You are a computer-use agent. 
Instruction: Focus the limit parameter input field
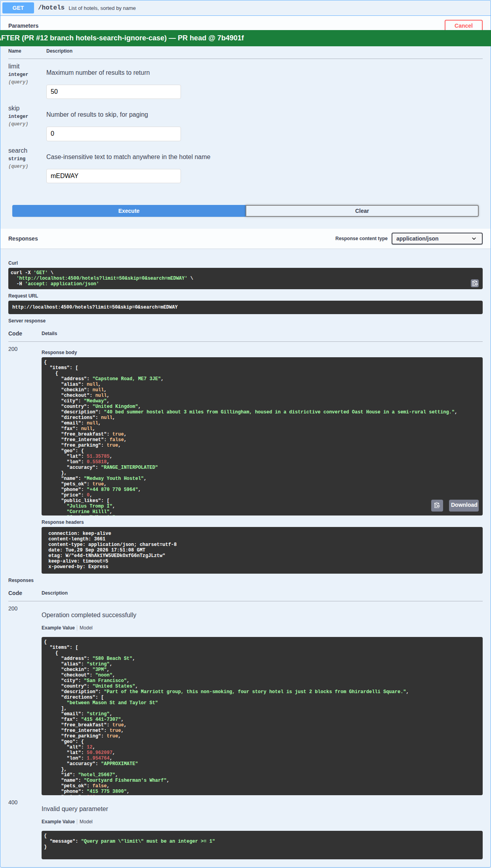click(114, 92)
